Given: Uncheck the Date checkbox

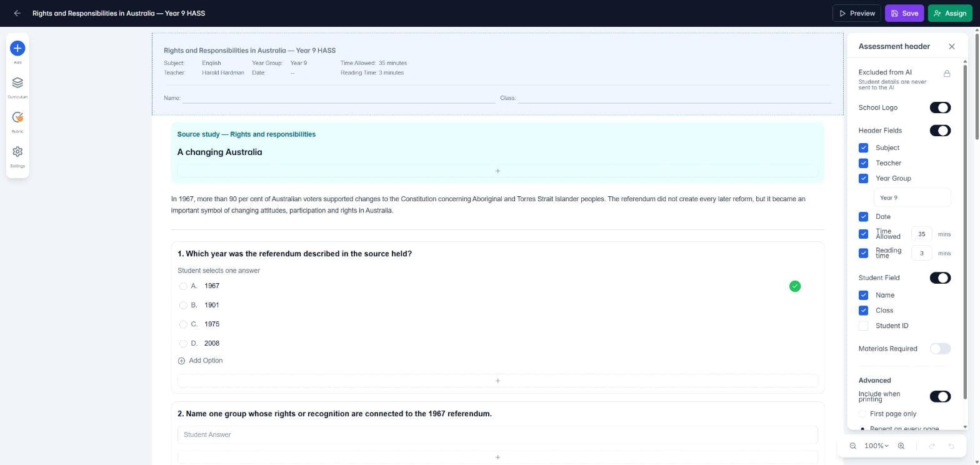Looking at the screenshot, I should 863,217.
